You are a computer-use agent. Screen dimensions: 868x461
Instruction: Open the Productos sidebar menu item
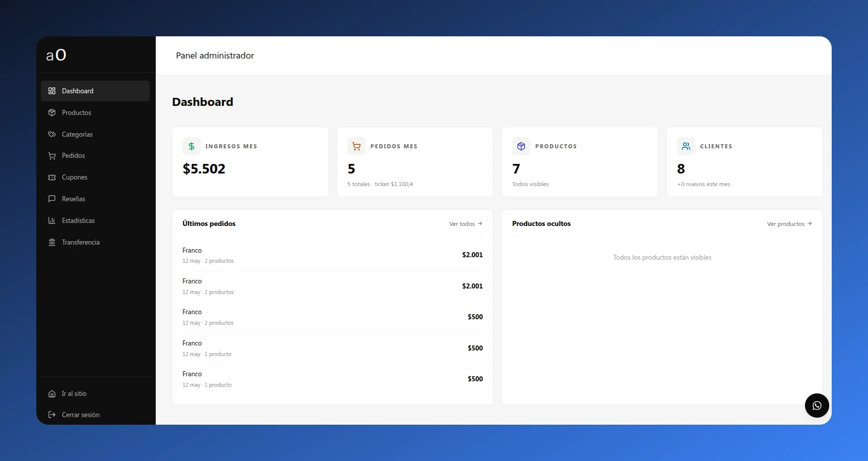click(x=95, y=112)
